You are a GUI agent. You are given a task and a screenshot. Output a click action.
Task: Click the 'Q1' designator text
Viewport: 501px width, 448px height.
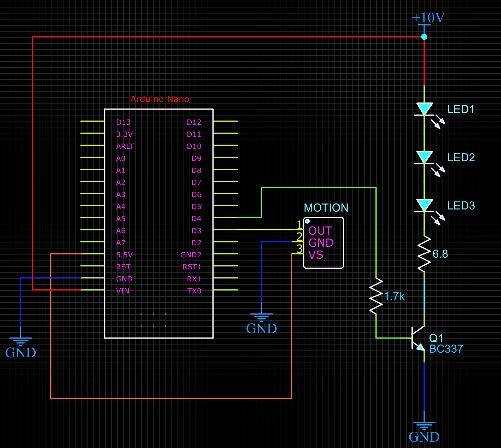[x=436, y=338]
